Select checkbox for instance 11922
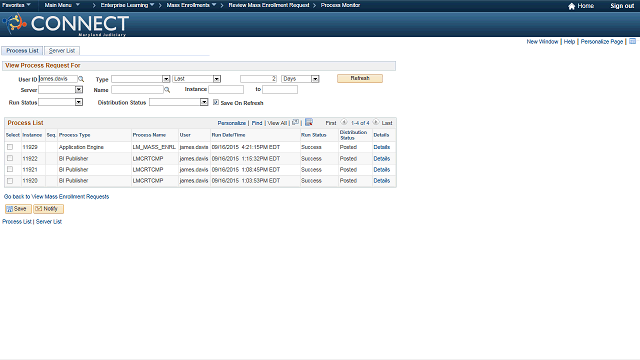 [10, 158]
